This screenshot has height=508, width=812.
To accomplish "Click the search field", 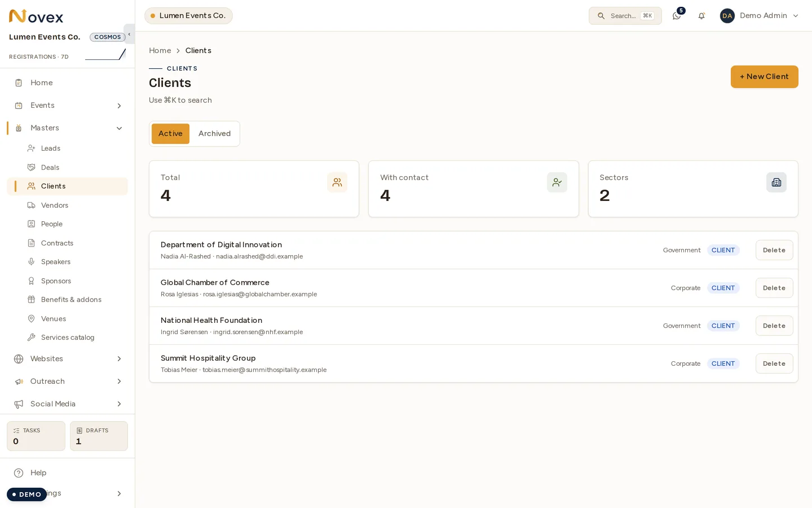I will pyautogui.click(x=625, y=16).
